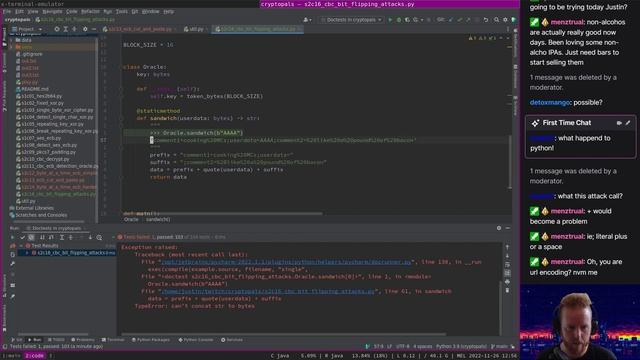640x360 pixels.
Task: Hide the Project panel with minus icon
Action: coord(94,29)
